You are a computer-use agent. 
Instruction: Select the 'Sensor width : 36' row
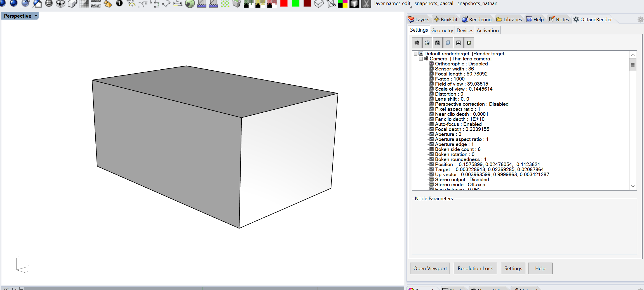coord(454,69)
